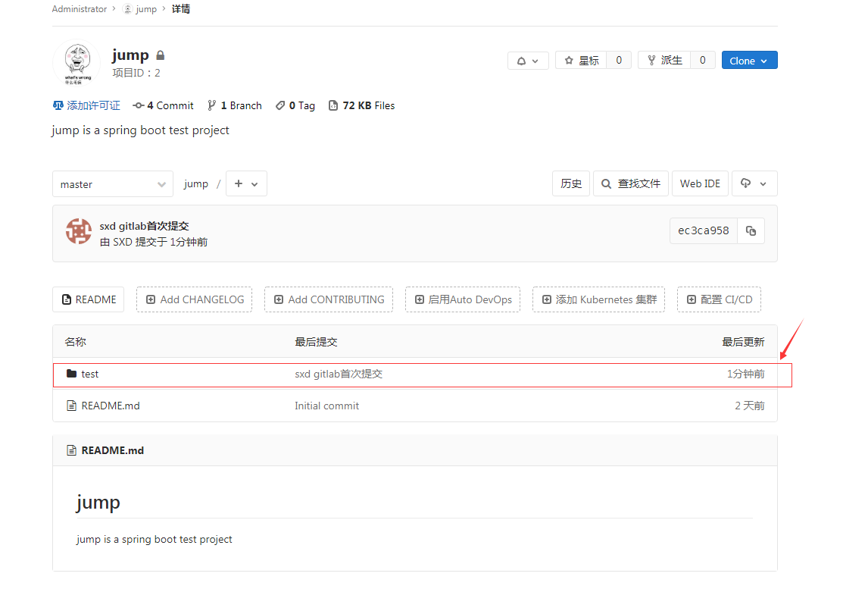Screen dimensions: 868x589
Task: Click the SXD committer avatar
Action: pos(79,231)
